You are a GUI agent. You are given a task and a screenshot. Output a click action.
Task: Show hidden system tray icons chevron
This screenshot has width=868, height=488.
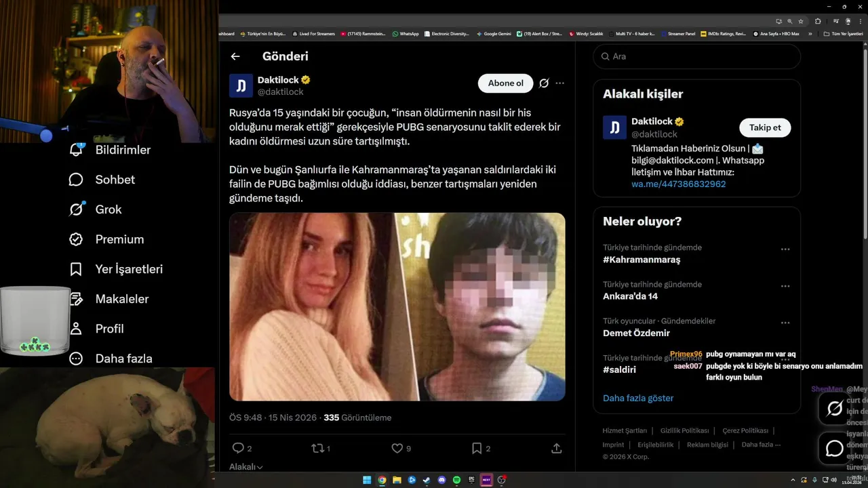793,480
